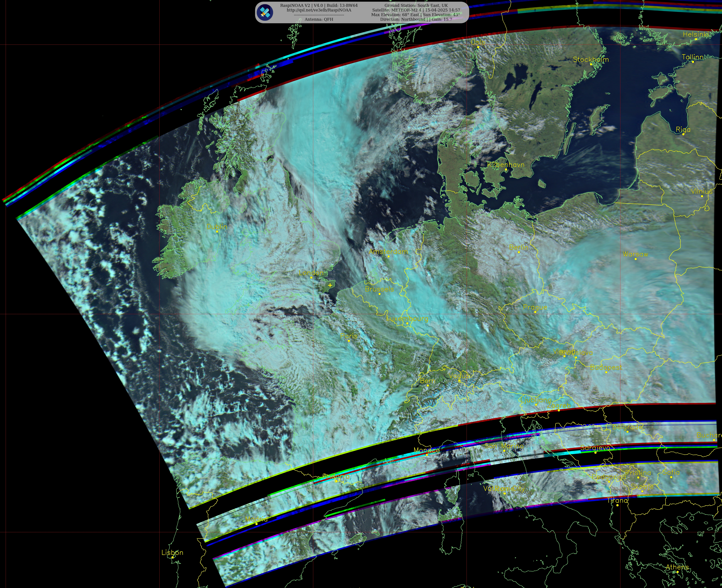Click the Prague city label
The height and width of the screenshot is (588, 722).
(x=535, y=308)
